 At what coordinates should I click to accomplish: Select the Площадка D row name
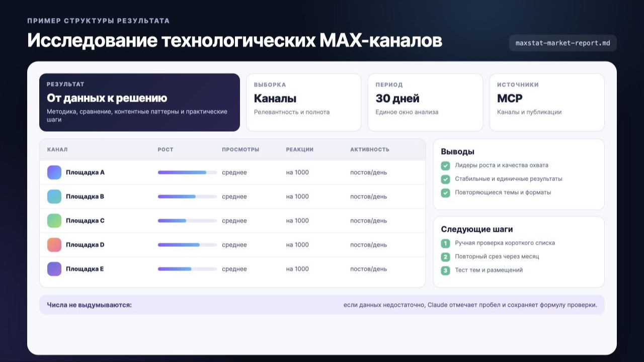coord(85,245)
